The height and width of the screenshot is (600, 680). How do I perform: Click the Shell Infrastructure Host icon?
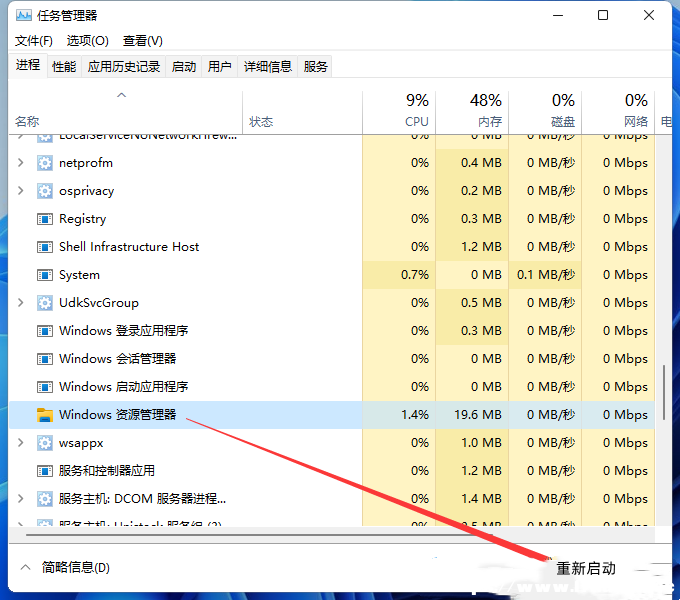point(45,247)
